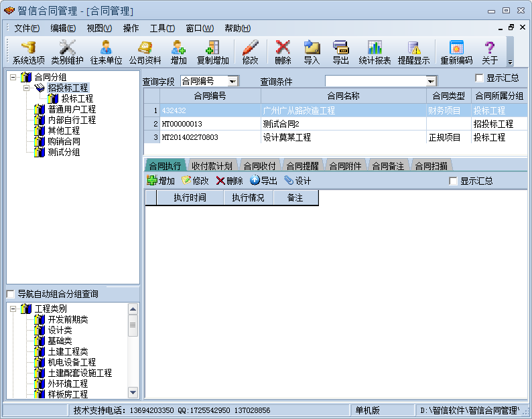Viewport: 532px width, 419px height.
Task: Enable top 显示汇总 checkbox beside query condition
Action: point(479,78)
